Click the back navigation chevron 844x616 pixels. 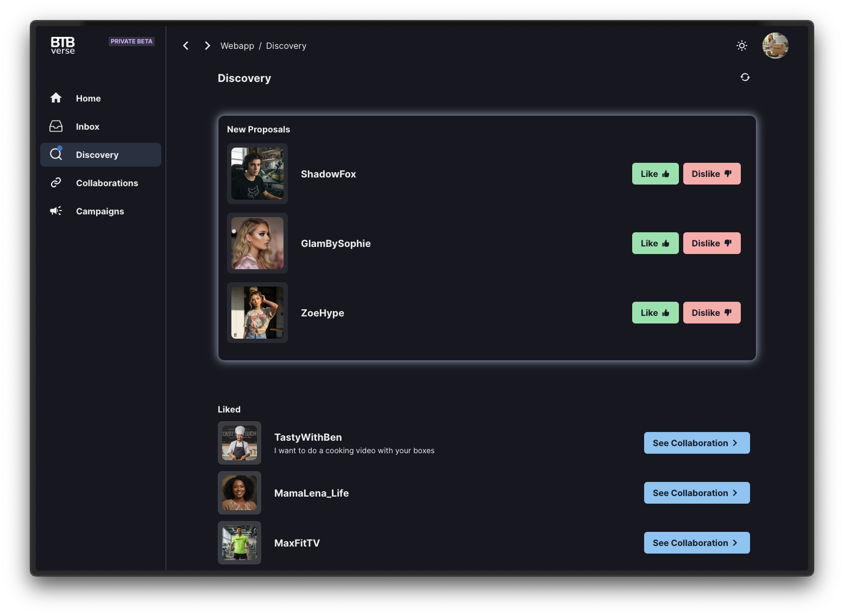185,46
